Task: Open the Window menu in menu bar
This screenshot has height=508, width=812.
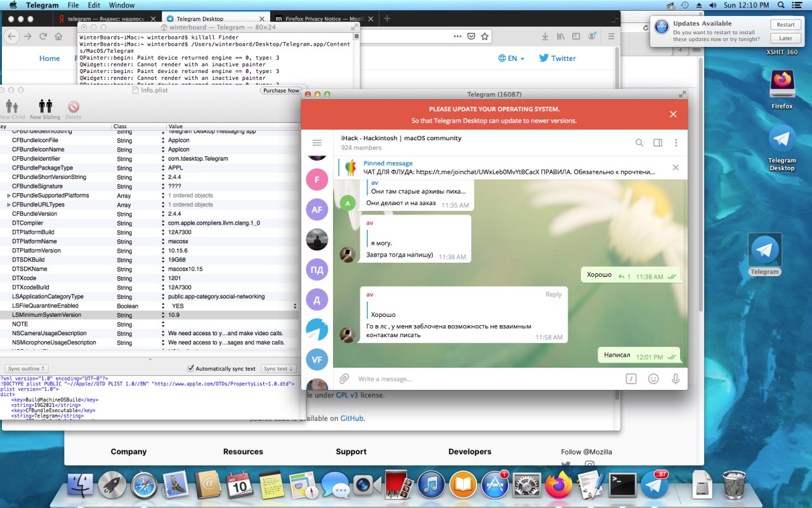Action: (122, 5)
